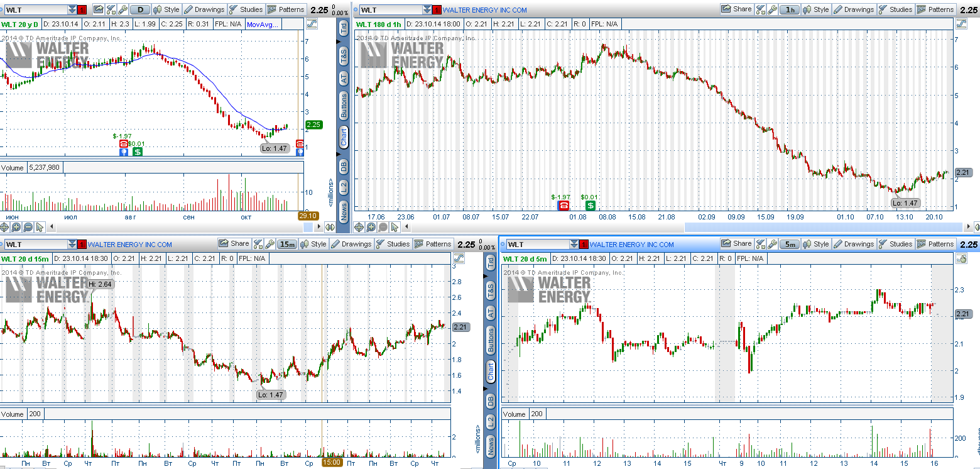Toggle News sidebar button beside 5m chart

[x=491, y=445]
